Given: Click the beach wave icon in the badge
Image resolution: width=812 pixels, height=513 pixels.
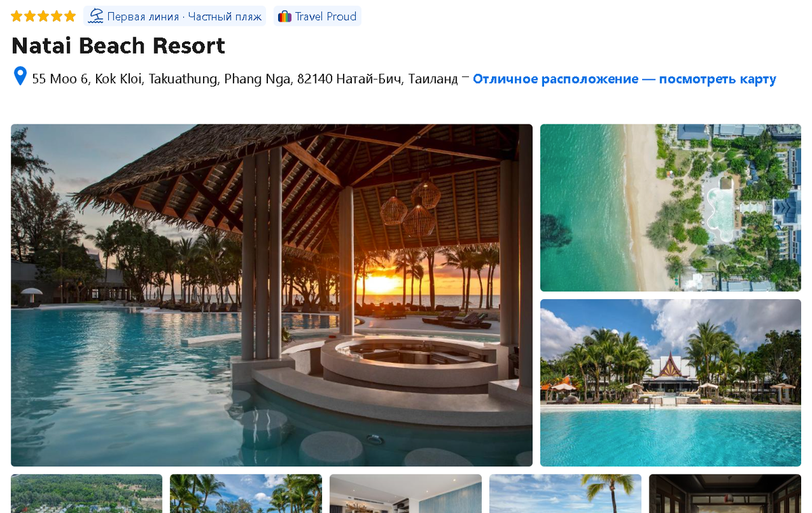Looking at the screenshot, I should tap(96, 16).
